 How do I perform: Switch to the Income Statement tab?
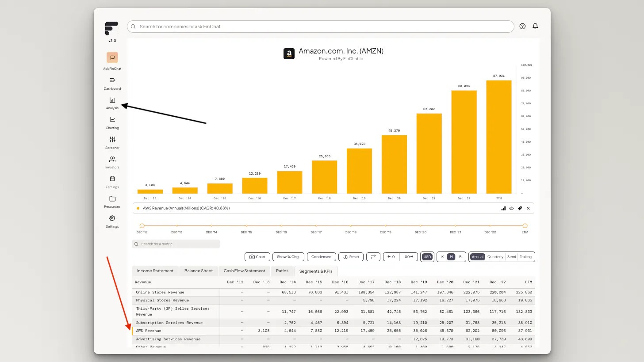point(155,271)
